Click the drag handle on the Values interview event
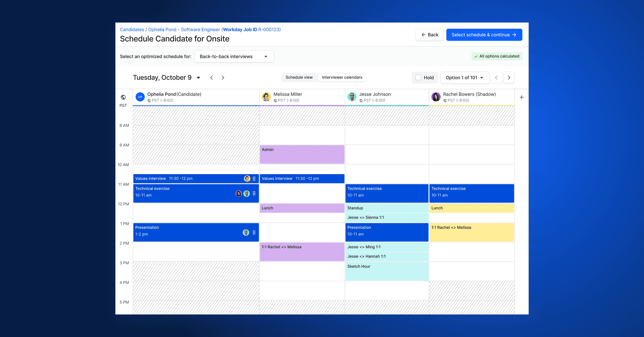Screen dimensions: 644x337 coord(254,178)
